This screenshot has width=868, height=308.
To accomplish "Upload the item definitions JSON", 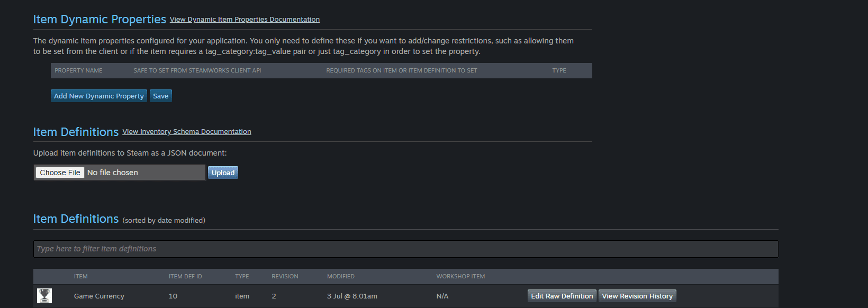I will point(223,173).
